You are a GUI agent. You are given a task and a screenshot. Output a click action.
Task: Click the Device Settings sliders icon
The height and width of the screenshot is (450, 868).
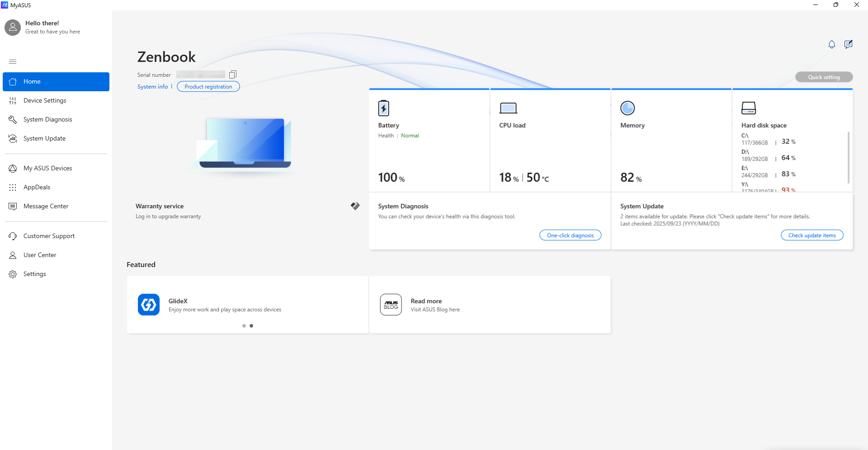(13, 100)
